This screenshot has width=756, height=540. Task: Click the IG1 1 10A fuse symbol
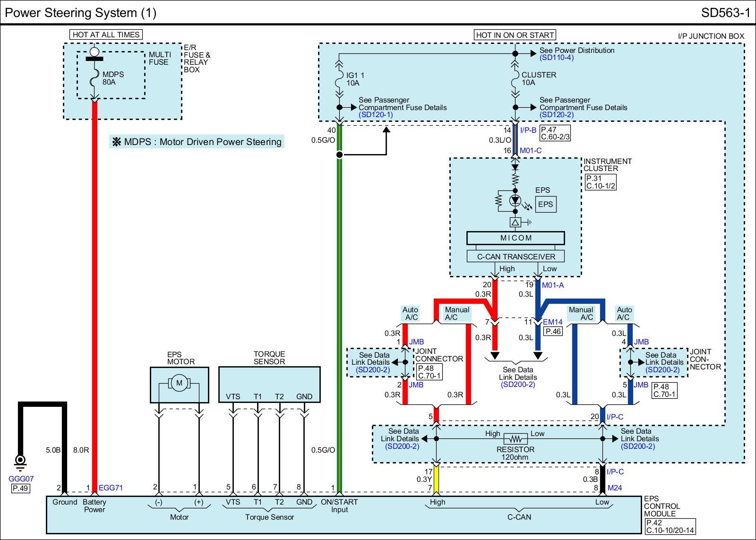[339, 79]
